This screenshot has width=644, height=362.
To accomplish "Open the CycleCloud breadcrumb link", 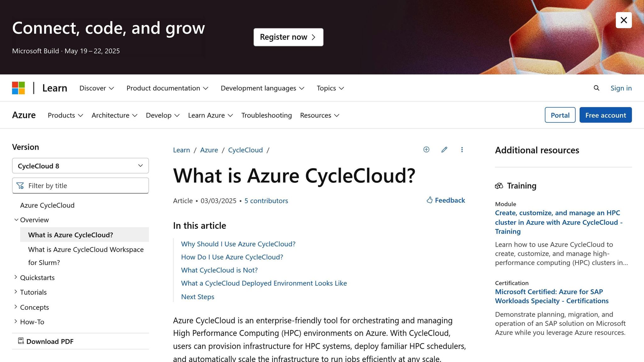I will [245, 150].
